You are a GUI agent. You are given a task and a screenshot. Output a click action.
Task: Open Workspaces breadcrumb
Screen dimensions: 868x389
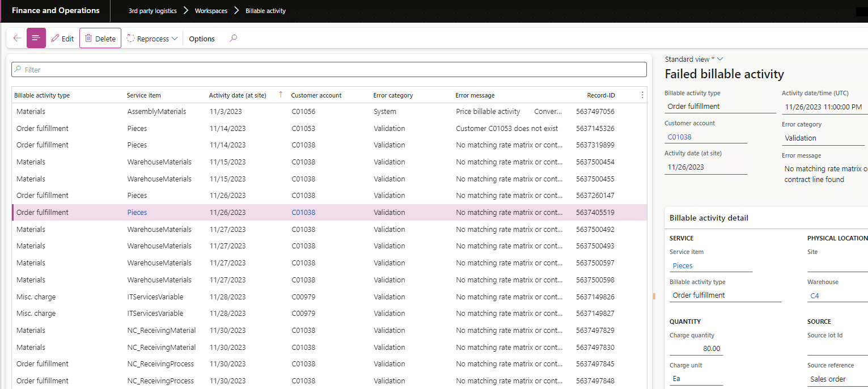pos(211,11)
